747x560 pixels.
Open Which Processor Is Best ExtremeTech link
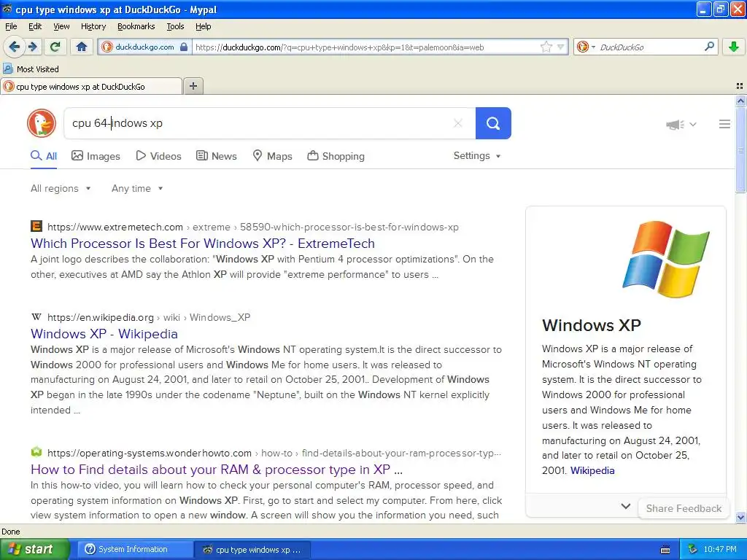(x=203, y=244)
